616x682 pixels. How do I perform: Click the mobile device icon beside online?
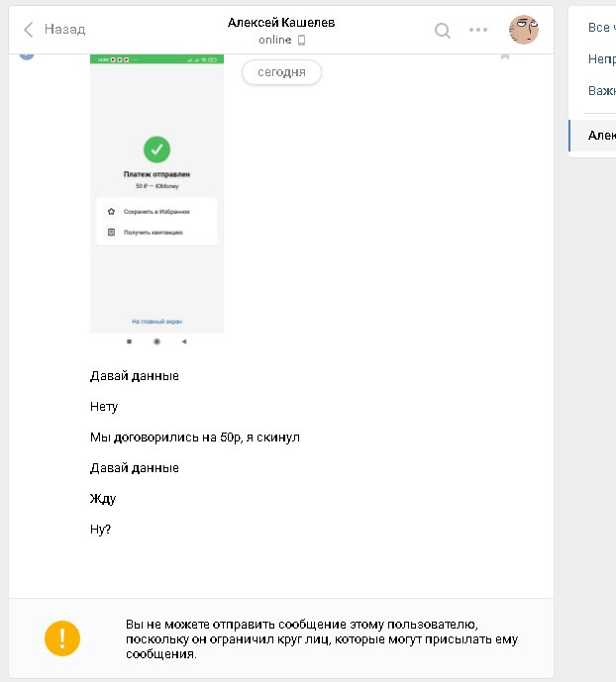302,41
